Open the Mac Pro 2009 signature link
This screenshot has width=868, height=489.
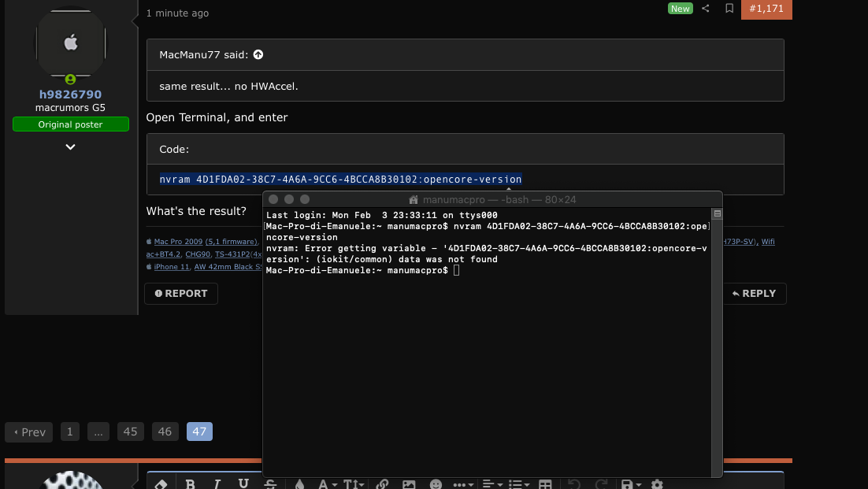pyautogui.click(x=178, y=242)
